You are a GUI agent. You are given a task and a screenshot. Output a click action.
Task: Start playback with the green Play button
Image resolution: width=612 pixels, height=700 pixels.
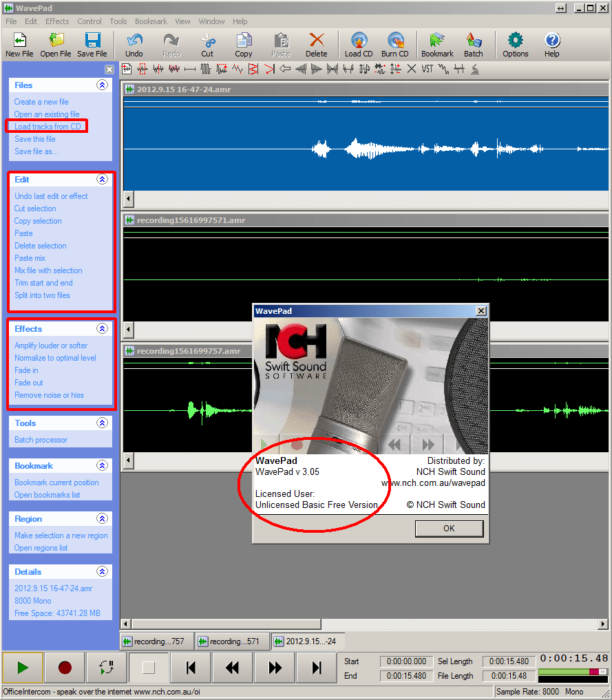[23, 668]
